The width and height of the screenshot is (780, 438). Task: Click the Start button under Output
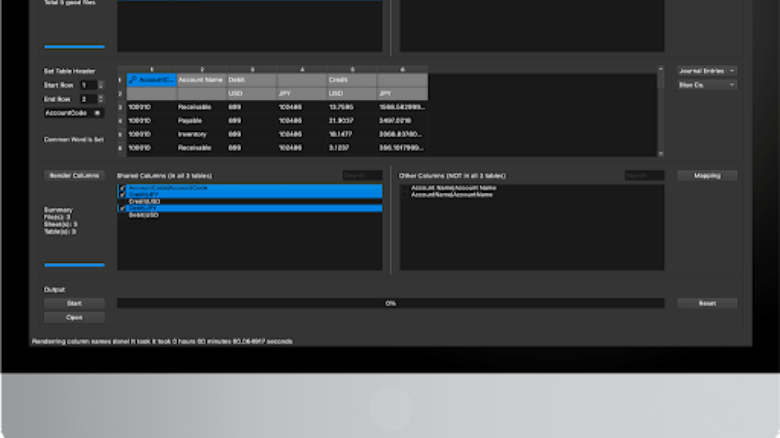pos(74,303)
